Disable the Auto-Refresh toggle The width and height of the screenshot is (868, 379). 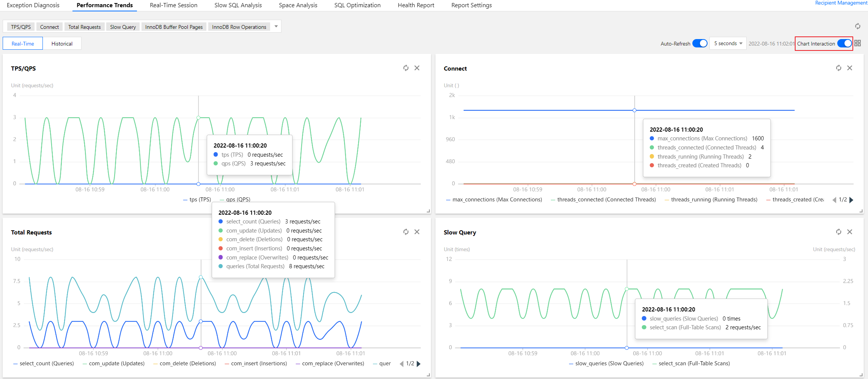(700, 43)
